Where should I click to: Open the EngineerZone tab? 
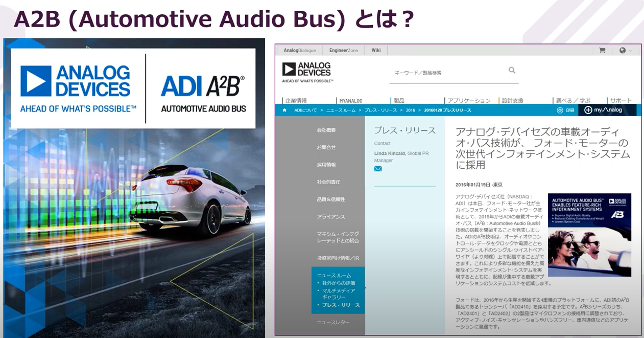pyautogui.click(x=343, y=50)
